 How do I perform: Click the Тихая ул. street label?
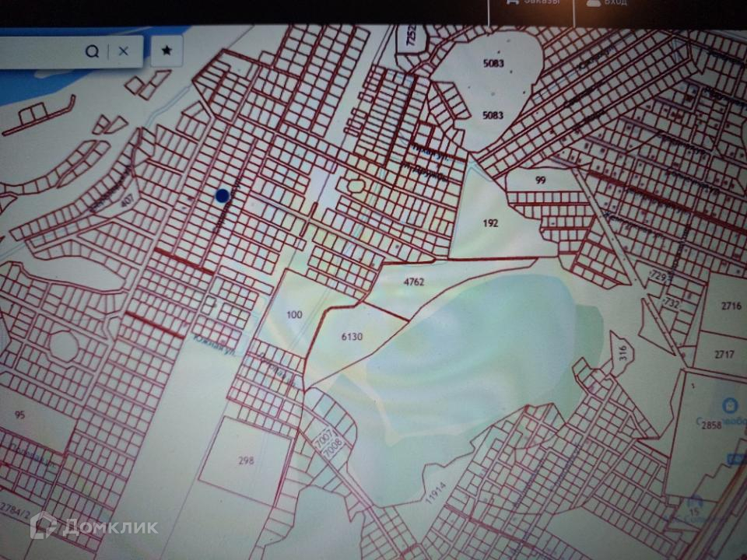click(431, 153)
